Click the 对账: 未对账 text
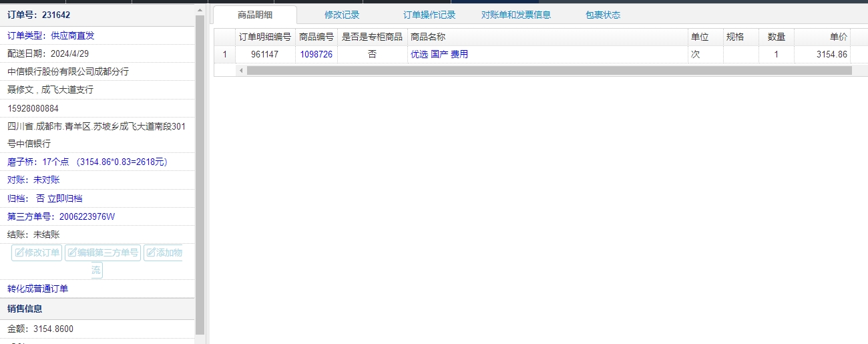Viewport: 868px width, 344px height. tap(33, 180)
